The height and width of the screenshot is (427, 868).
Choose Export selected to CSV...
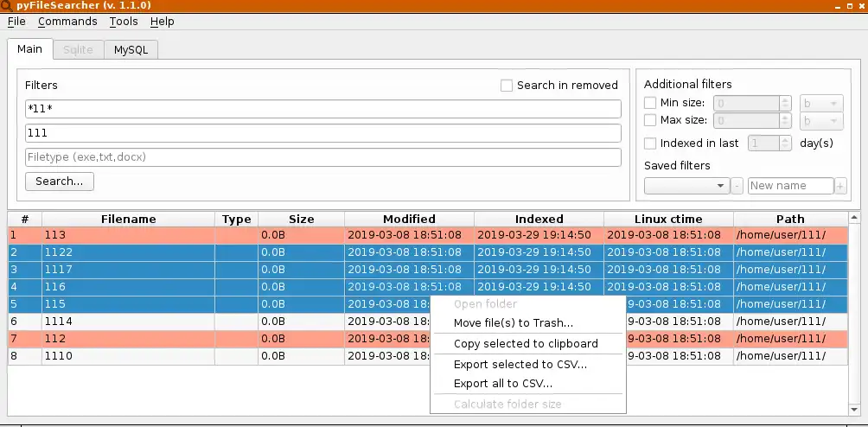click(527, 365)
